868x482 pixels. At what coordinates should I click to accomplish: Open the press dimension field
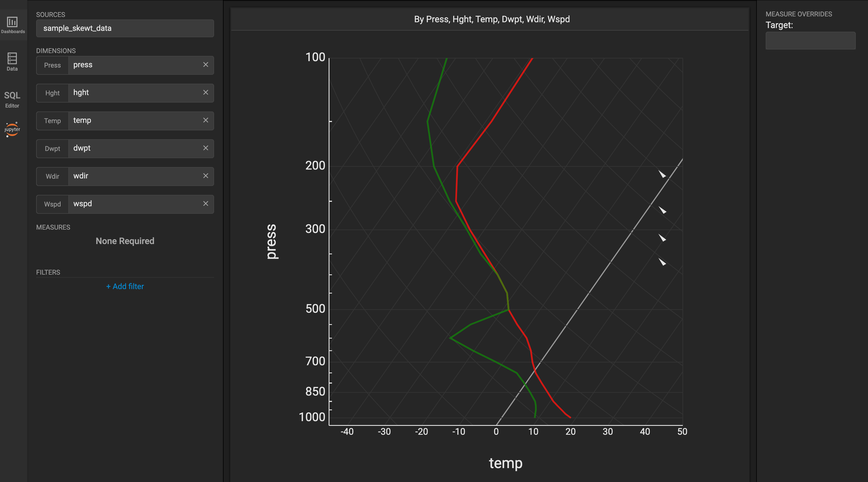(x=135, y=65)
